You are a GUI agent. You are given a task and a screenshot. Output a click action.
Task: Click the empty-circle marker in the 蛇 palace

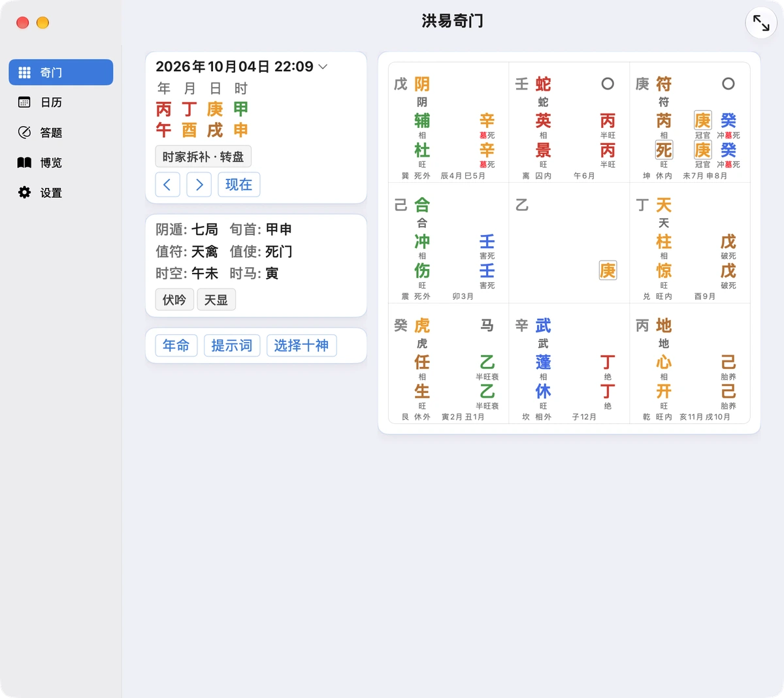coord(608,84)
